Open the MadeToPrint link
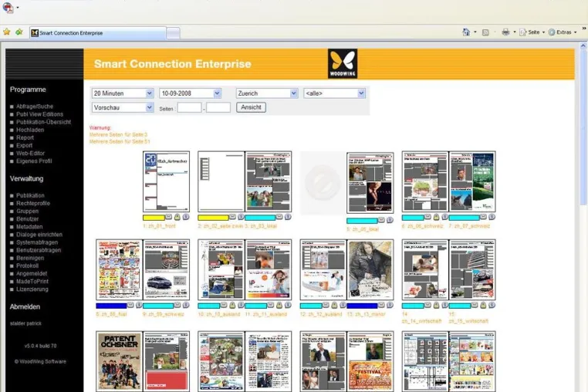The width and height of the screenshot is (588, 392). 32,282
